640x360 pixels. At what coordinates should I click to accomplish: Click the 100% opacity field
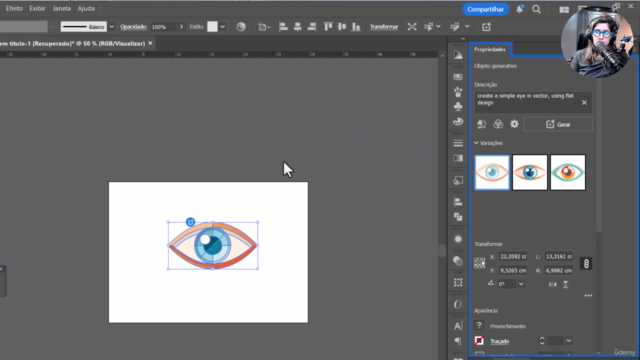click(162, 27)
